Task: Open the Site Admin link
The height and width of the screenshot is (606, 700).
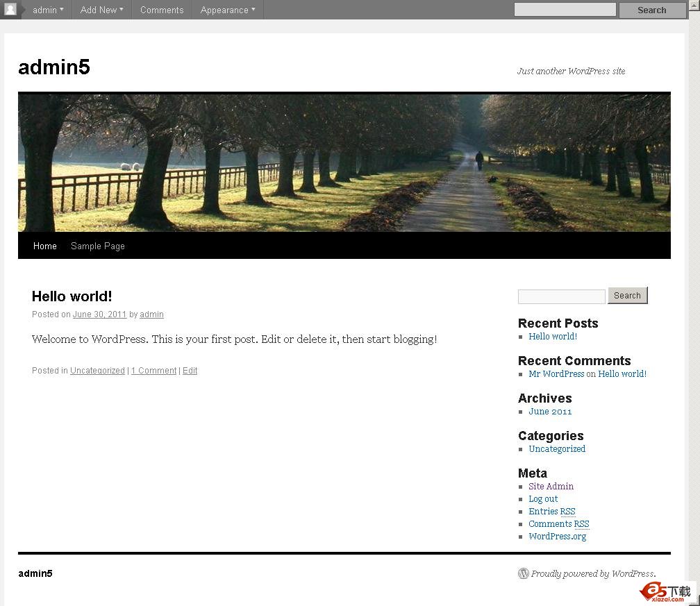Action: coord(551,487)
